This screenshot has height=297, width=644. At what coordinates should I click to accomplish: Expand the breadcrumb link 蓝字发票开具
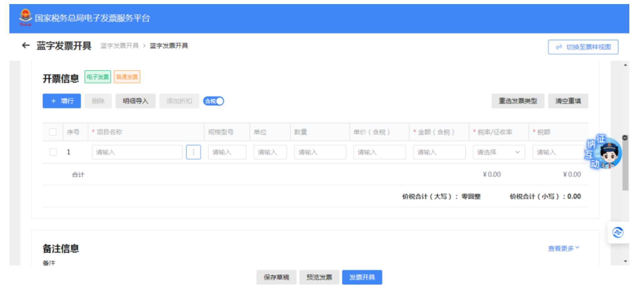coord(120,46)
